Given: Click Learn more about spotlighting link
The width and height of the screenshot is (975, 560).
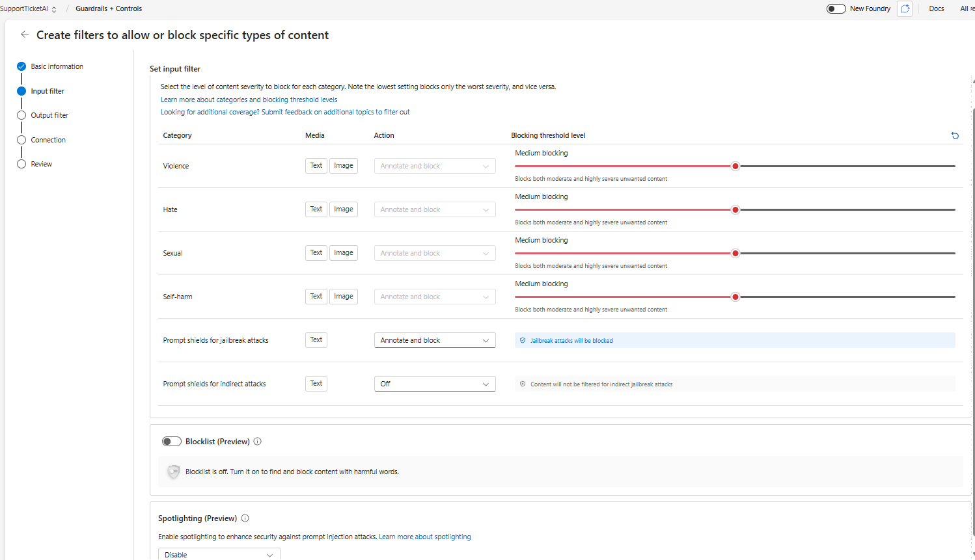Looking at the screenshot, I should (424, 537).
